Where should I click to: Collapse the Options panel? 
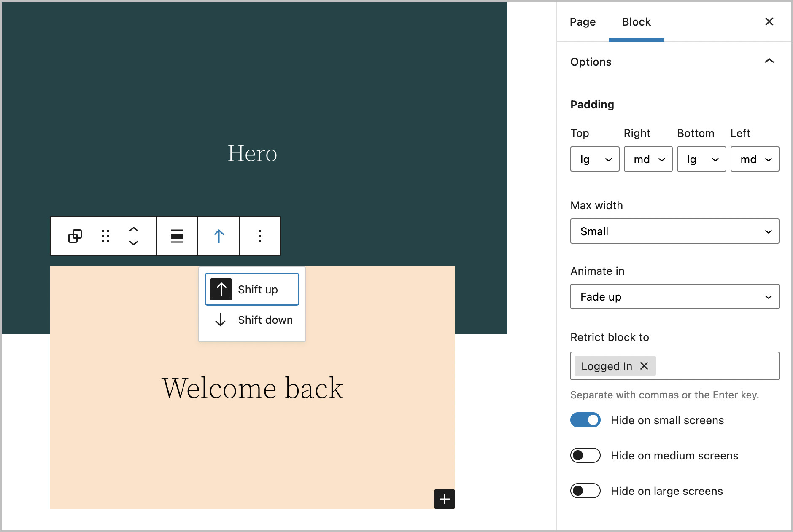[x=769, y=62]
